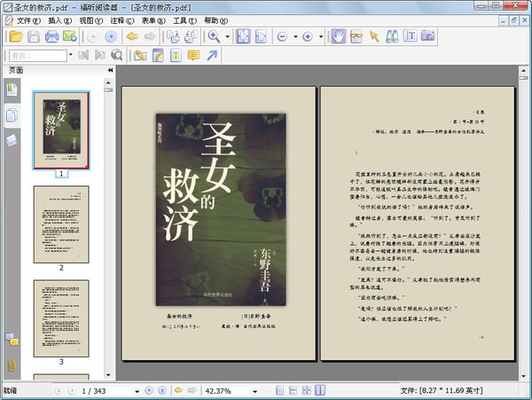Click the printer icon to print document
This screenshot has height=400, width=532.
point(52,36)
